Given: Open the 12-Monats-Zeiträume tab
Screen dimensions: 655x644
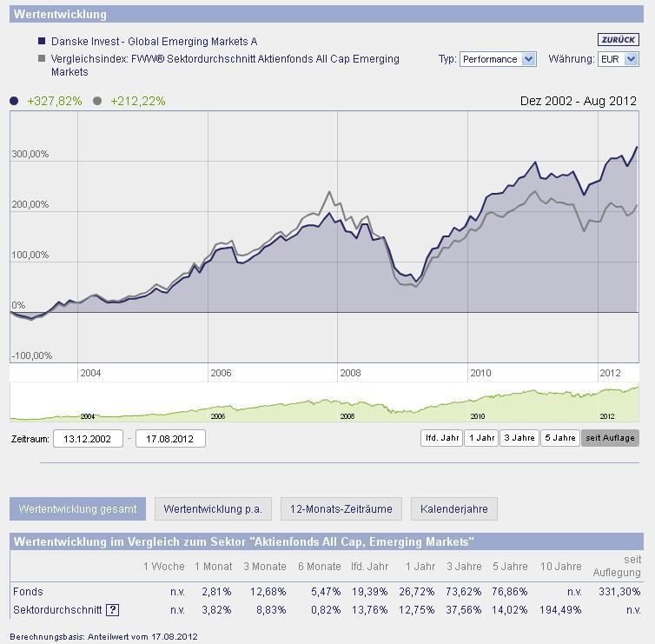Looking at the screenshot, I should click(x=341, y=509).
